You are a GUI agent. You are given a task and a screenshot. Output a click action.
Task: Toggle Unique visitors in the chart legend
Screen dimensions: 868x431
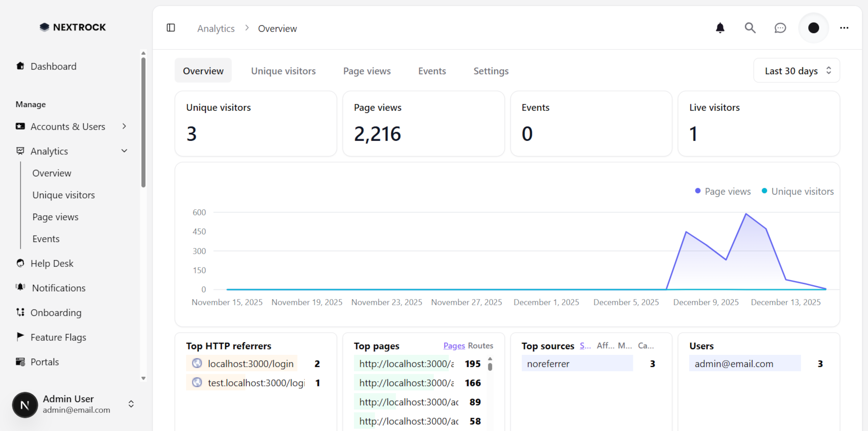798,191
